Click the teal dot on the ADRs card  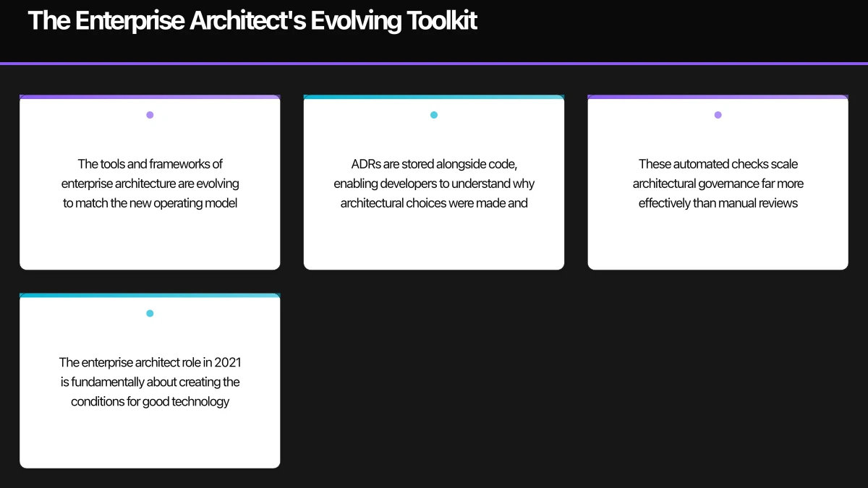point(434,114)
